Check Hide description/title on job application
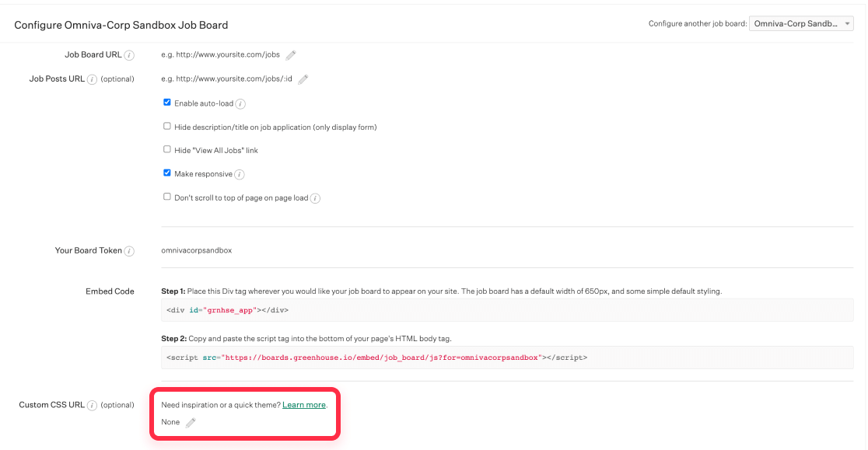 (166, 126)
